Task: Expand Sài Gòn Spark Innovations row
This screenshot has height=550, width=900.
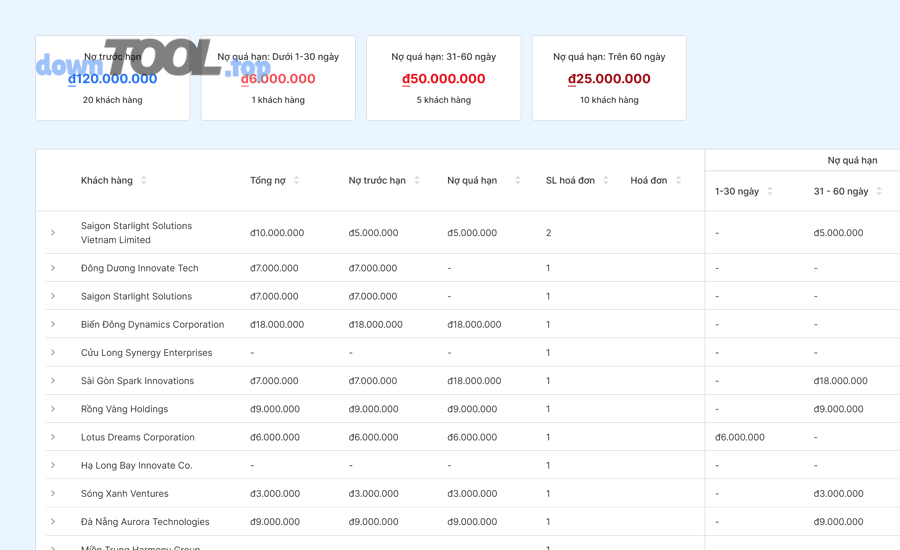Action: (x=53, y=380)
